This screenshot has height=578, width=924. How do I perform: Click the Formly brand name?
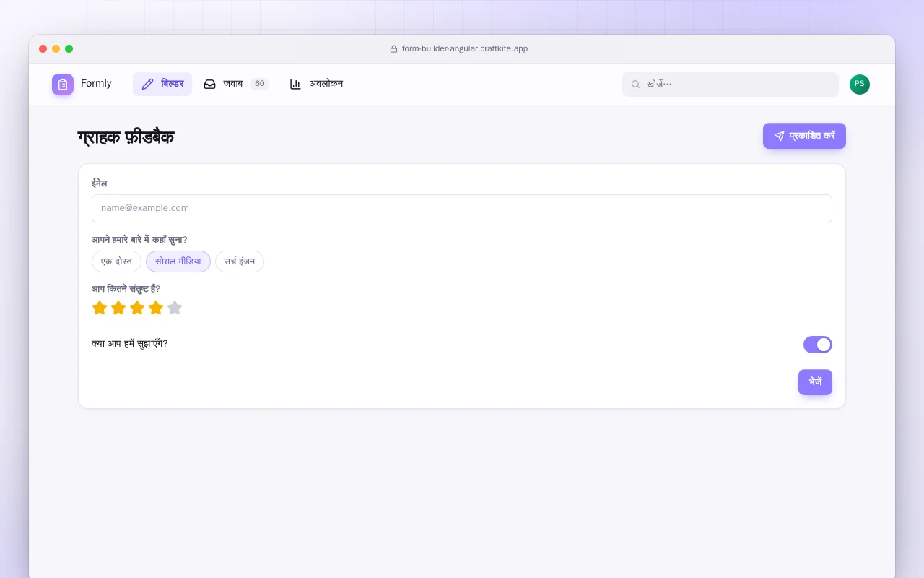pyautogui.click(x=96, y=84)
